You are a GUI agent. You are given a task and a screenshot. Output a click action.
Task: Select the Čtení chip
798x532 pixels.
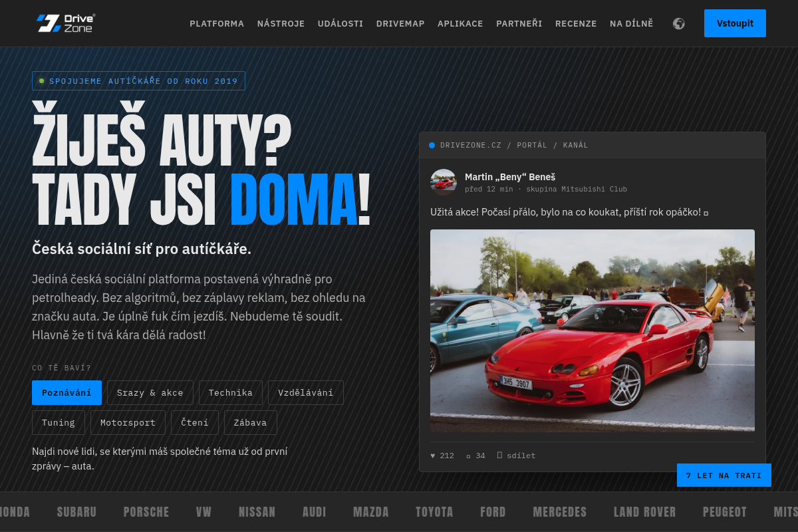click(195, 422)
